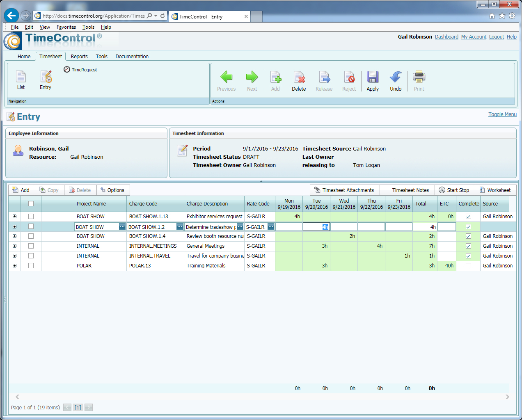Open the Charge Code picker for BOAT SHOW.1.2

179,226
